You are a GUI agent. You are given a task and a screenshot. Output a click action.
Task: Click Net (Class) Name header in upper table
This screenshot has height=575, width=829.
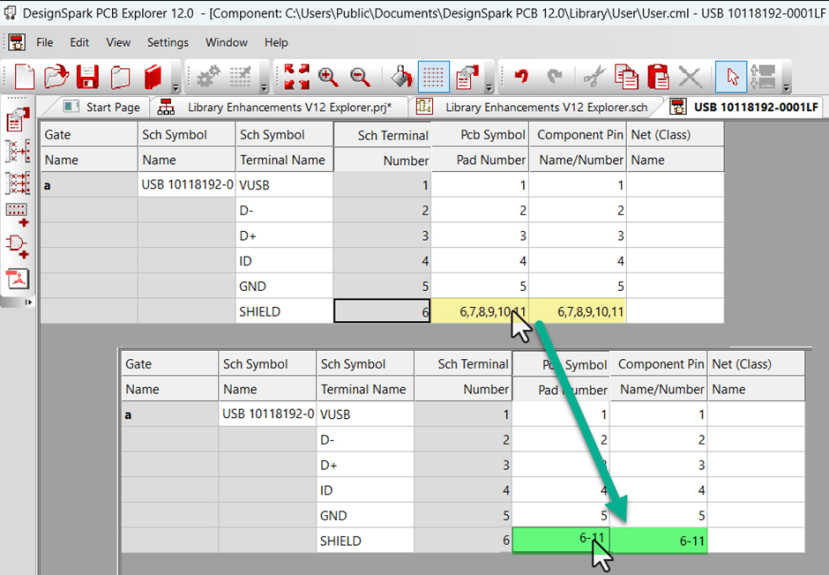(675, 147)
